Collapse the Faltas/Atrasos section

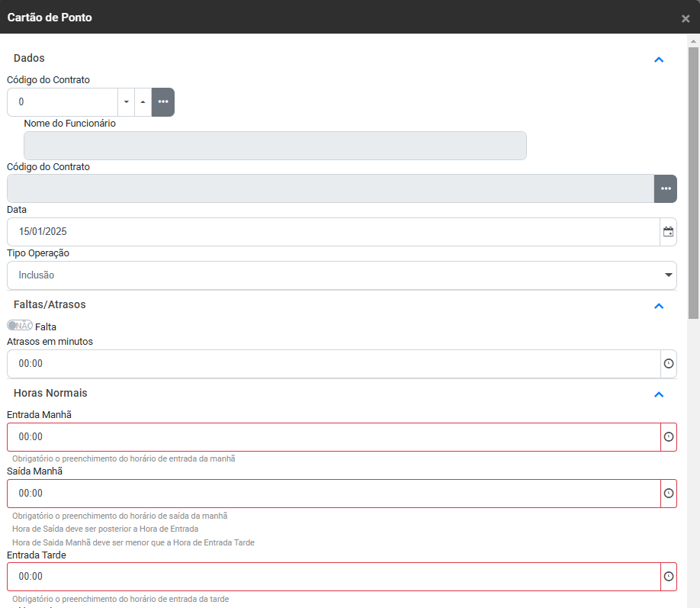click(659, 306)
